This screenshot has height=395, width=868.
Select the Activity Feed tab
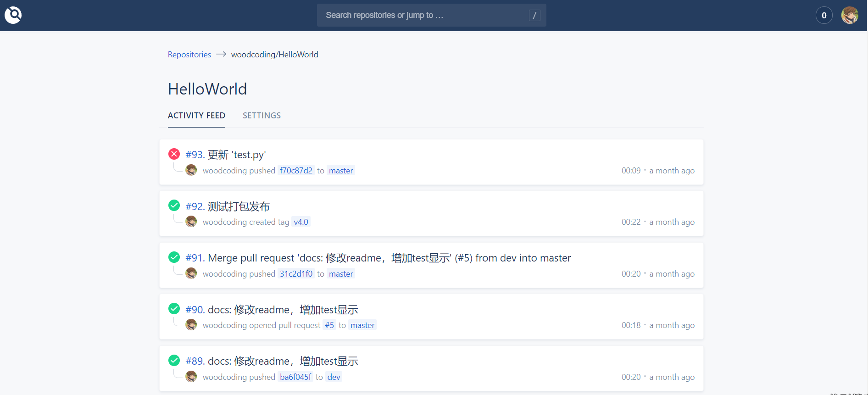coord(196,116)
